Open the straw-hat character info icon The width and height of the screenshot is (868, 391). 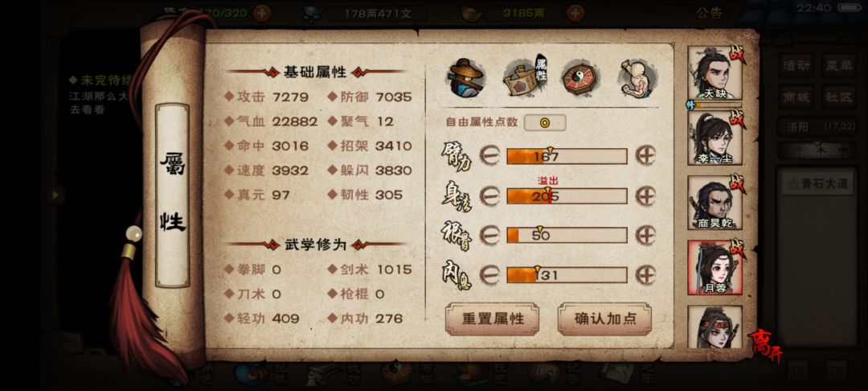465,77
